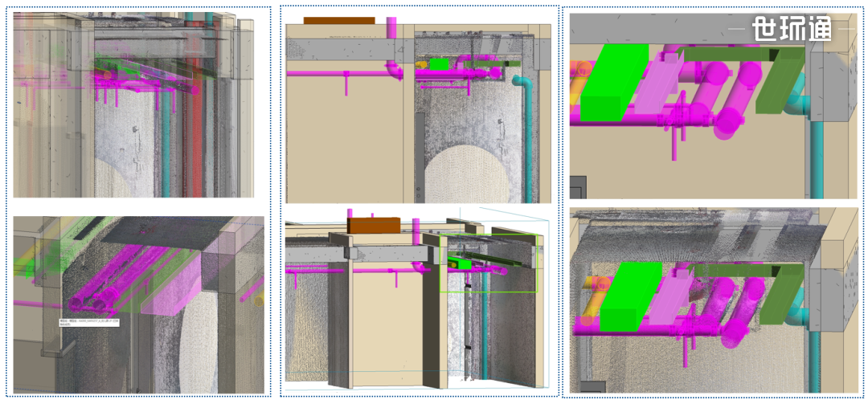Click the magenta pipe elbow in top-middle view

[395, 71]
